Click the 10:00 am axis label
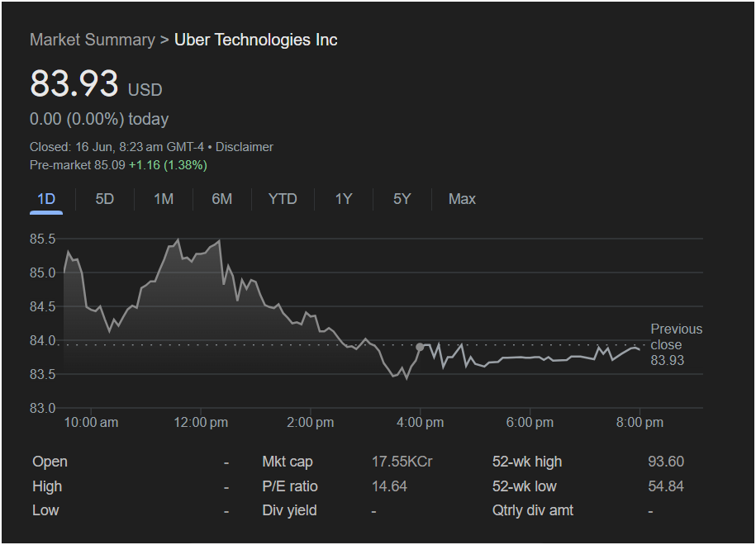The image size is (756, 545). coord(91,423)
